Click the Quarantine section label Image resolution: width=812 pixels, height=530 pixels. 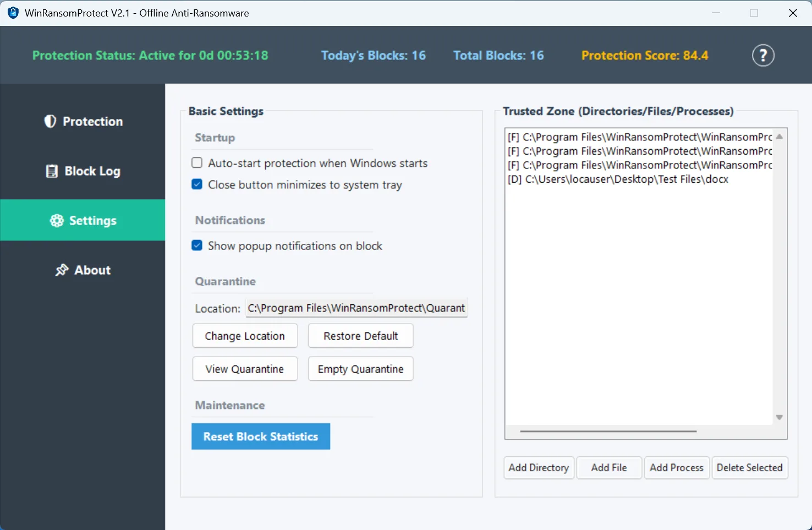pos(226,281)
